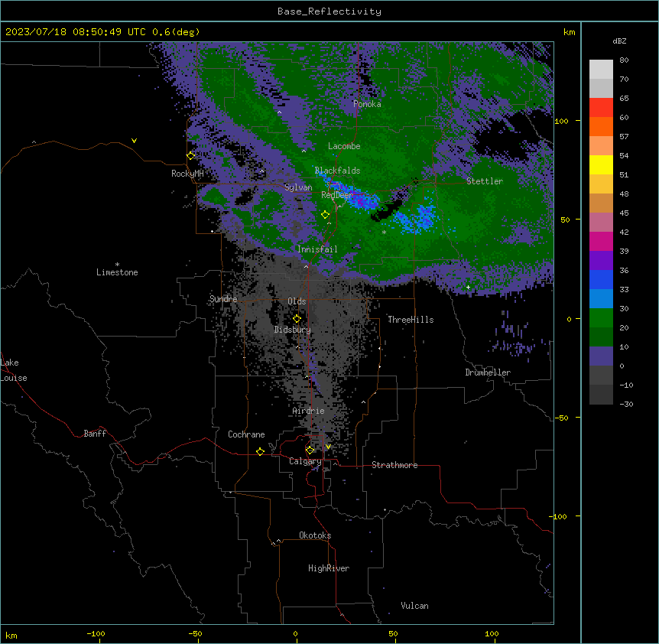Click the yellow diamond marker south of RedDeer
The width and height of the screenshot is (659, 644).
pyautogui.click(x=325, y=214)
